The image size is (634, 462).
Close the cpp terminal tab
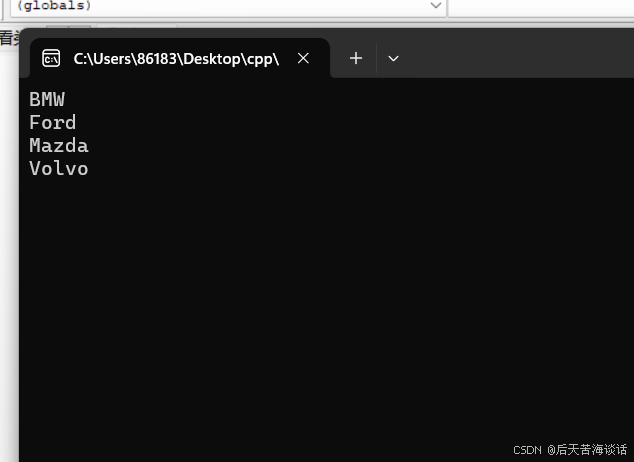coord(303,58)
